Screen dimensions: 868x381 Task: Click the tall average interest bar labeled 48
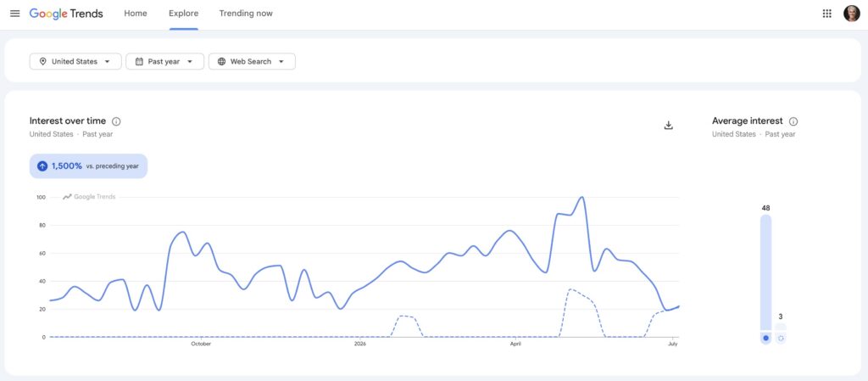(765, 272)
